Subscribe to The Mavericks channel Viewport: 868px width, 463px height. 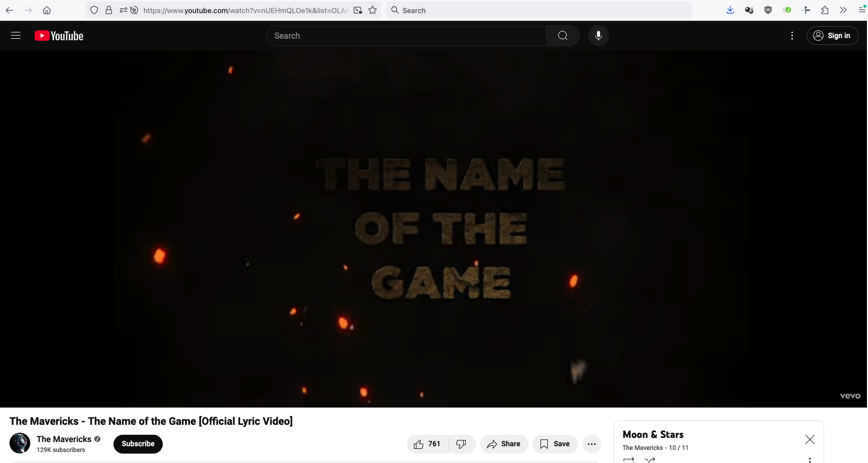[138, 444]
